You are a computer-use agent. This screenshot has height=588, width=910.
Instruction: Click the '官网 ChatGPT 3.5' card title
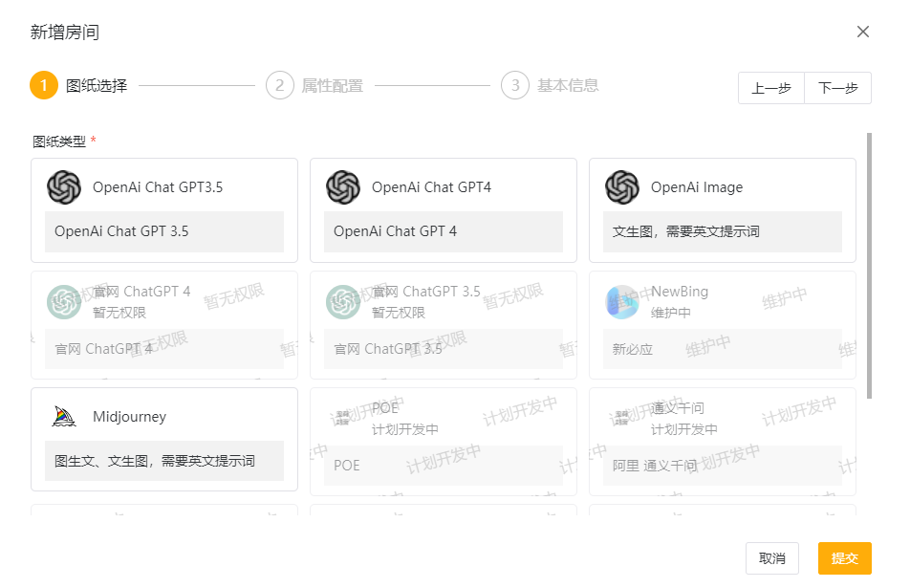[426, 292]
